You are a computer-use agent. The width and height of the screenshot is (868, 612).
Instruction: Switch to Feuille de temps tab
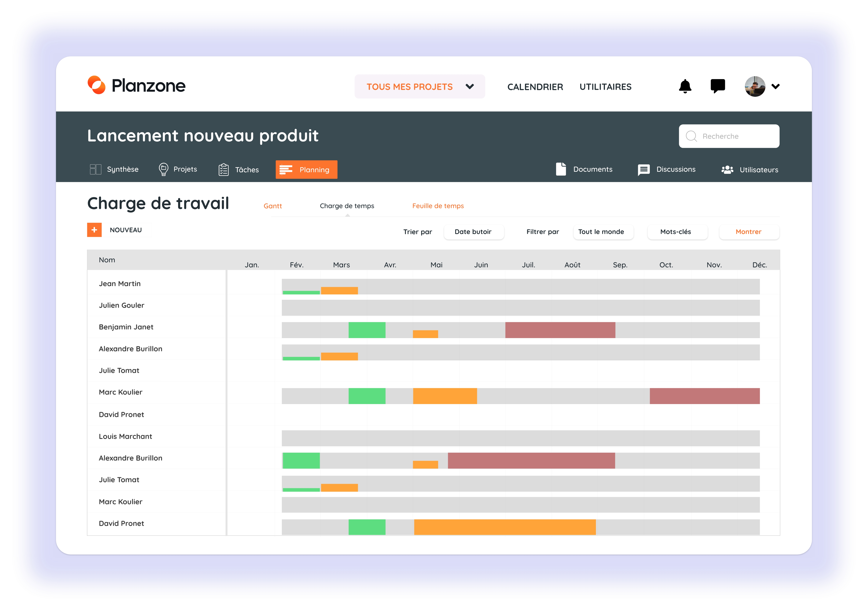pos(438,206)
